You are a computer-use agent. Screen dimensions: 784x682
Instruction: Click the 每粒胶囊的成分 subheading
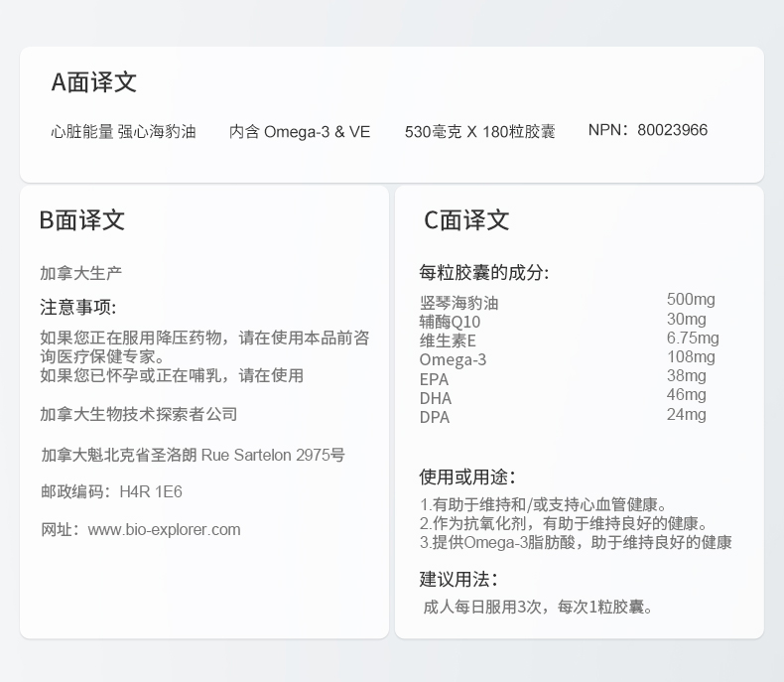(x=484, y=272)
